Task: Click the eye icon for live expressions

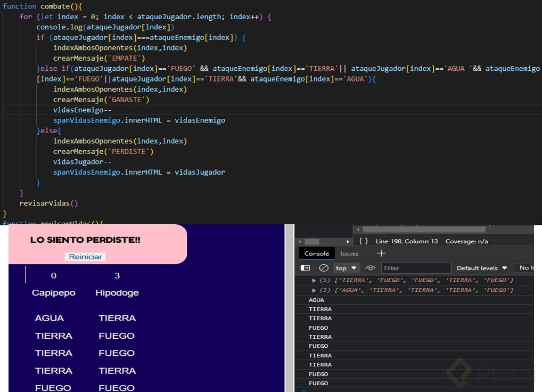Action: (x=370, y=268)
